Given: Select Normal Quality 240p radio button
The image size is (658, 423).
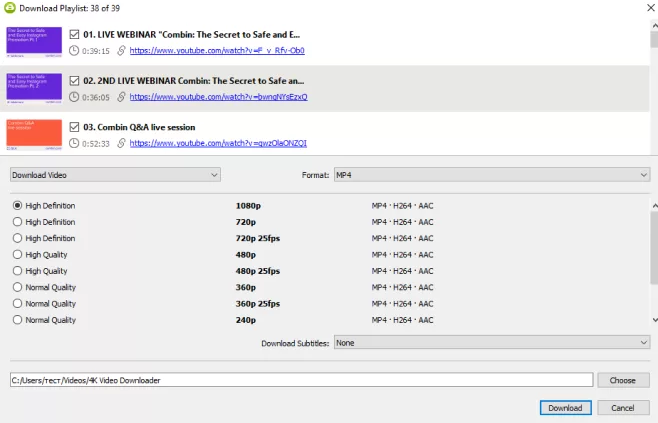Looking at the screenshot, I should (x=17, y=320).
